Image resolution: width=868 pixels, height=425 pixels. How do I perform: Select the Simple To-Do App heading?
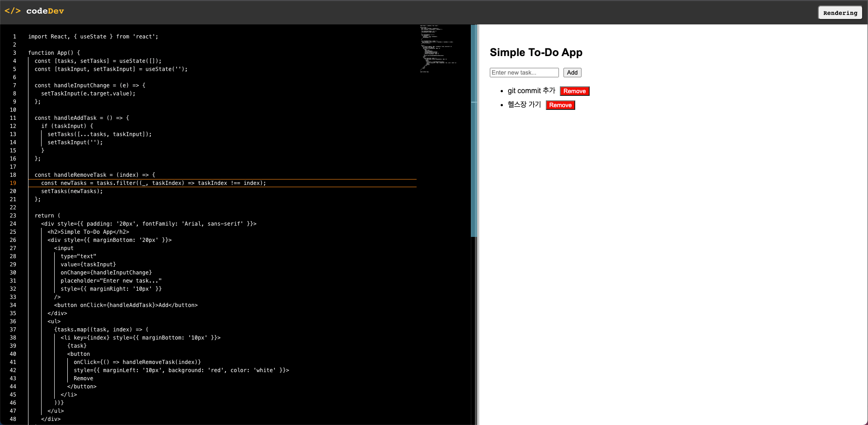(x=536, y=52)
